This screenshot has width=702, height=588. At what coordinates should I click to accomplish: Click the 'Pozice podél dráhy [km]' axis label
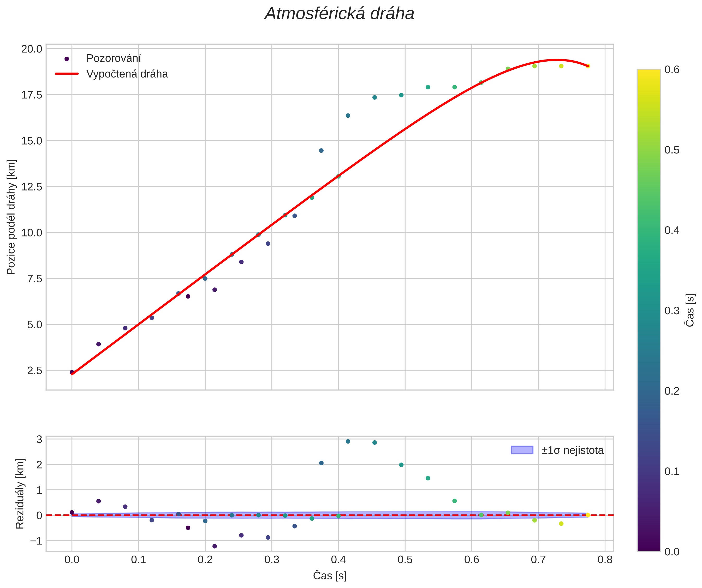click(11, 217)
